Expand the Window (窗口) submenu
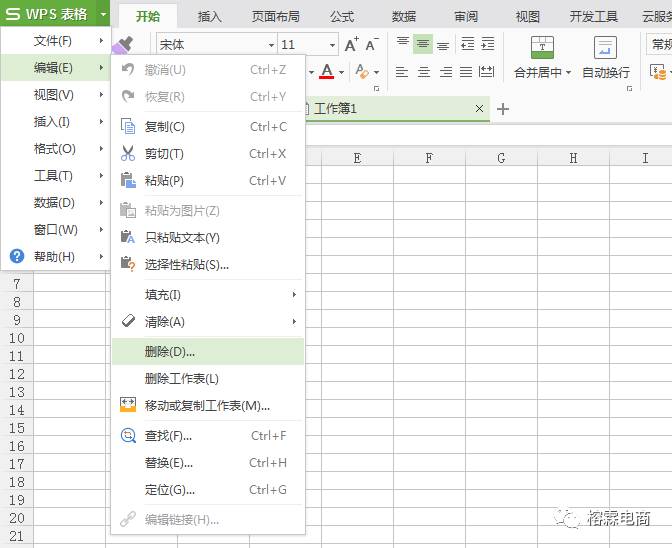Image resolution: width=672 pixels, height=548 pixels. [56, 229]
